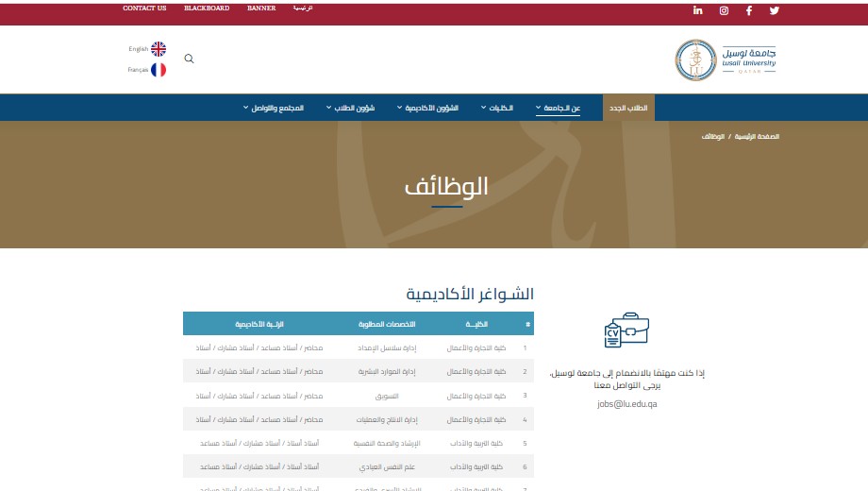868x491 pixels.
Task: Select إدارة الموارد البشرية table cell
Action: pos(387,372)
